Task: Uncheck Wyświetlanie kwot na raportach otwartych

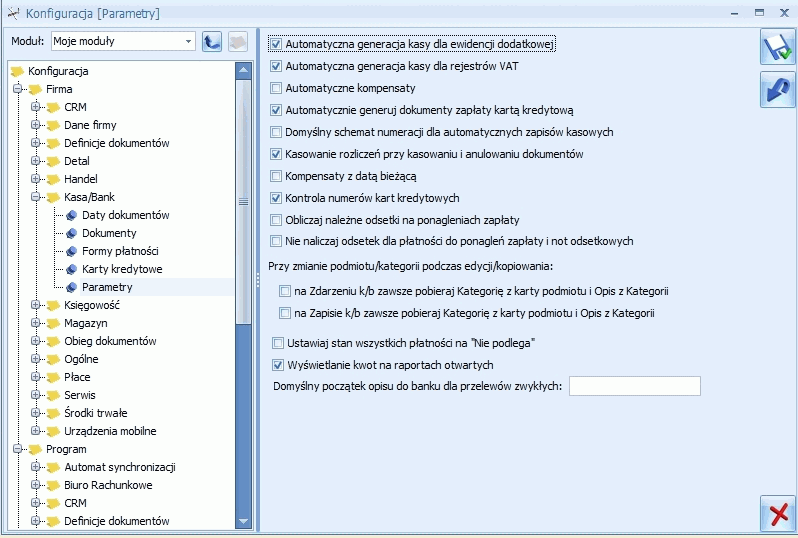Action: pyautogui.click(x=278, y=365)
